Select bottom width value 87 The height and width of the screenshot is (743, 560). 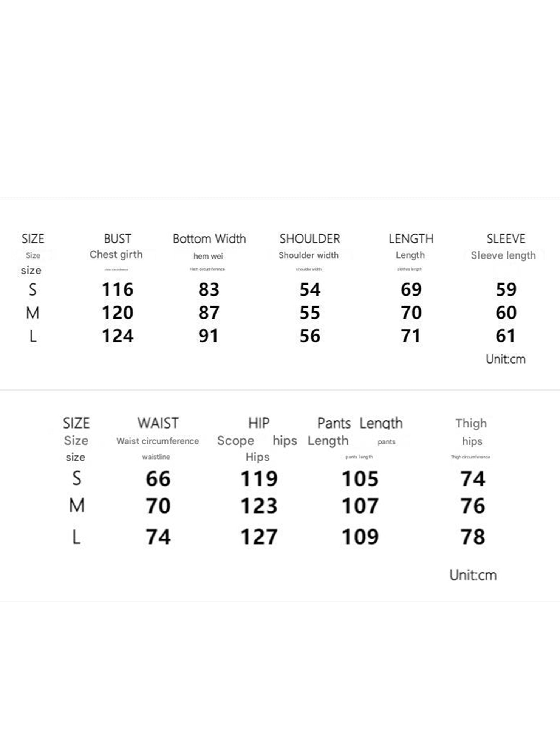pos(209,313)
